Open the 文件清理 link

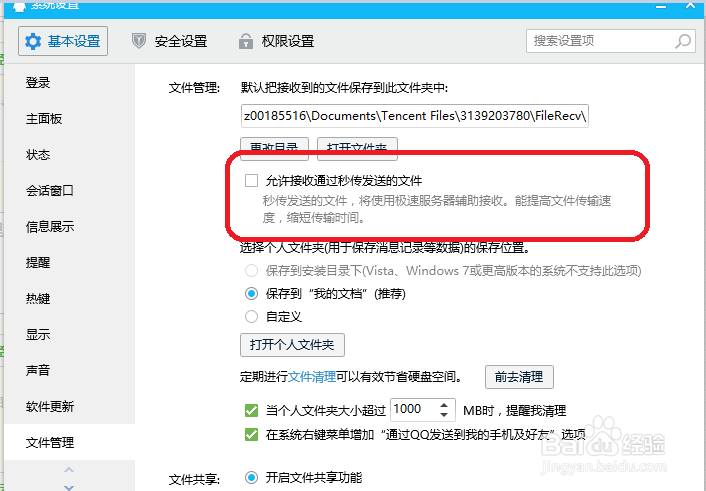[x=312, y=377]
